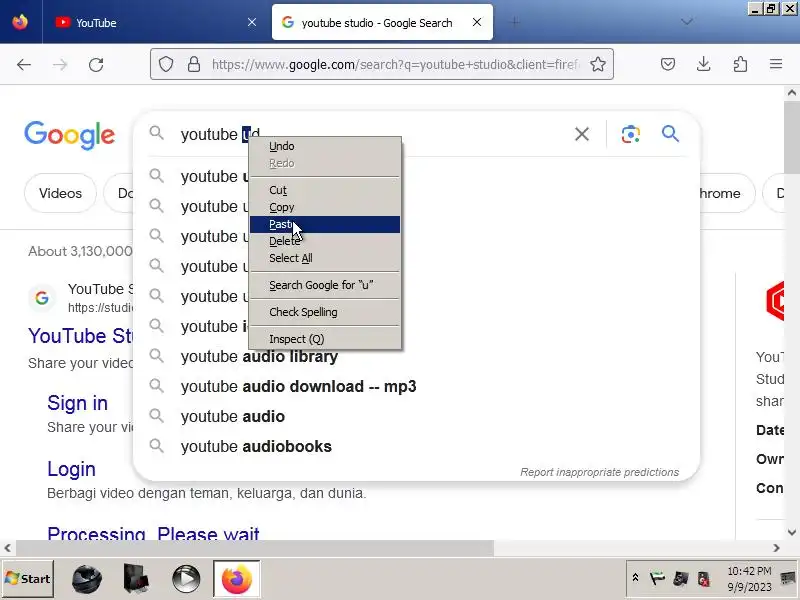
Task: Save page to Pocket
Action: click(x=668, y=64)
